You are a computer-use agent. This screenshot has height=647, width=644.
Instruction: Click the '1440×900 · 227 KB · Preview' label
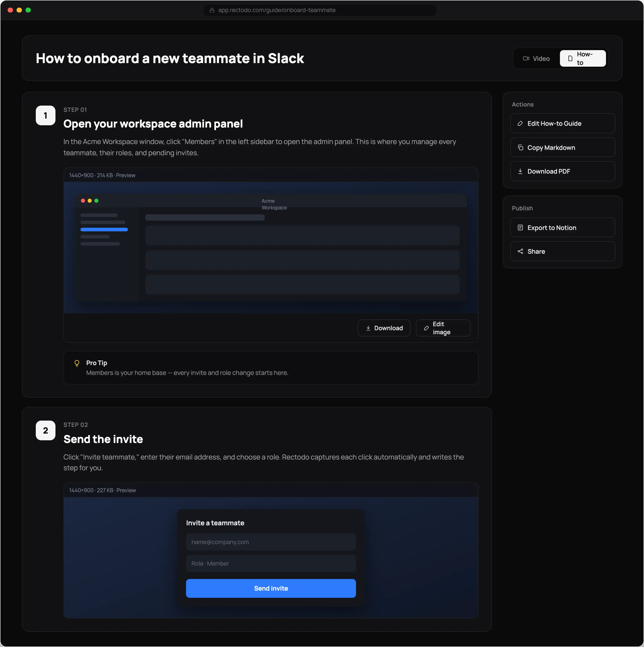pyautogui.click(x=102, y=491)
